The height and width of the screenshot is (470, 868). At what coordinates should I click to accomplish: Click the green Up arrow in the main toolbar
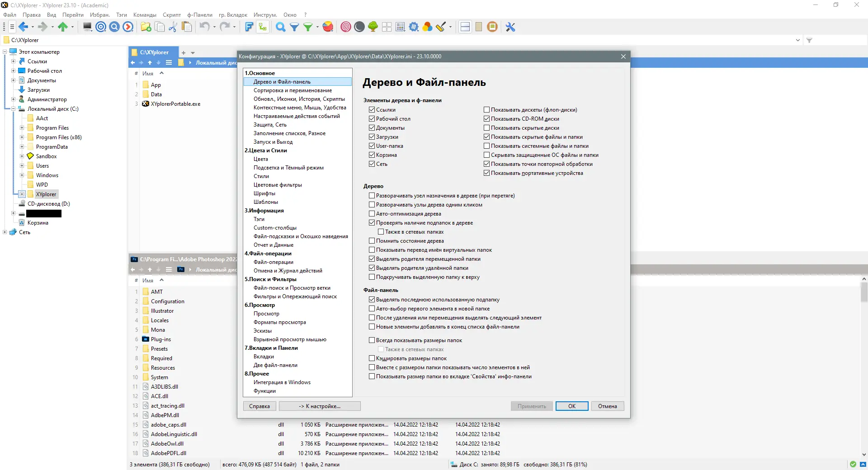coord(62,27)
